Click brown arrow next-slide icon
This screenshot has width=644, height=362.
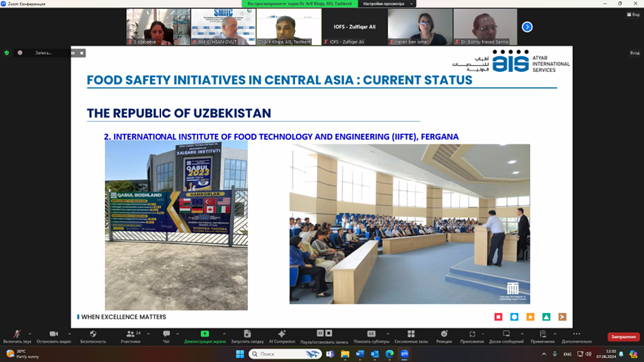point(562,317)
